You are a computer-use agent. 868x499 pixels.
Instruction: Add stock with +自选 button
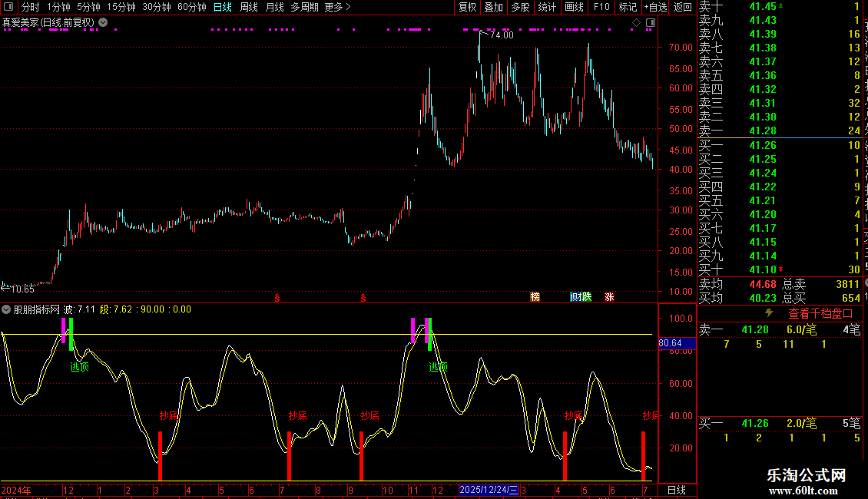click(x=655, y=7)
